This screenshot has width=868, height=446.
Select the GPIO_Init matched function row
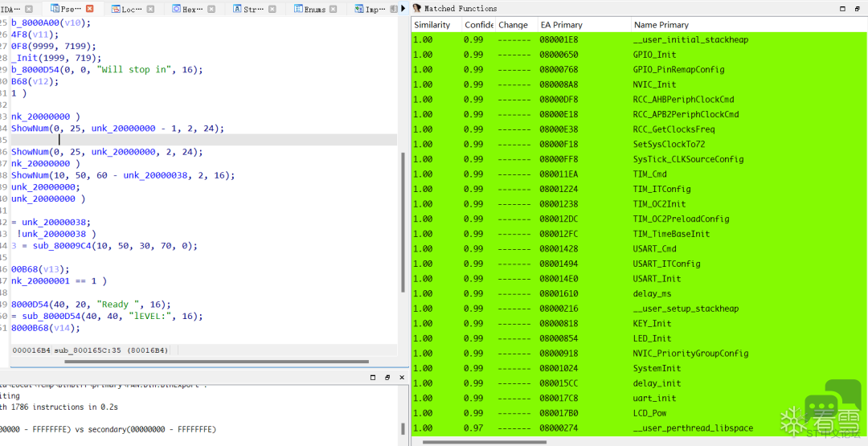(x=640, y=55)
